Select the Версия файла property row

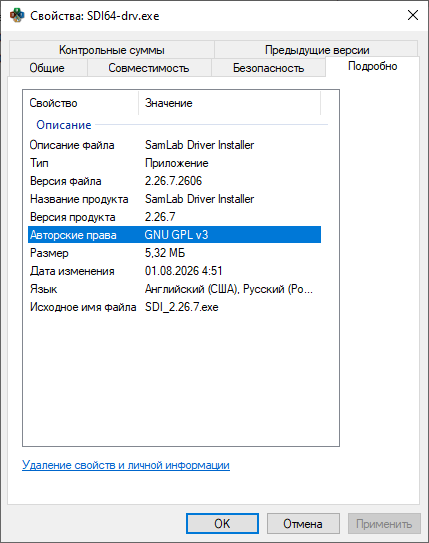tap(175, 181)
